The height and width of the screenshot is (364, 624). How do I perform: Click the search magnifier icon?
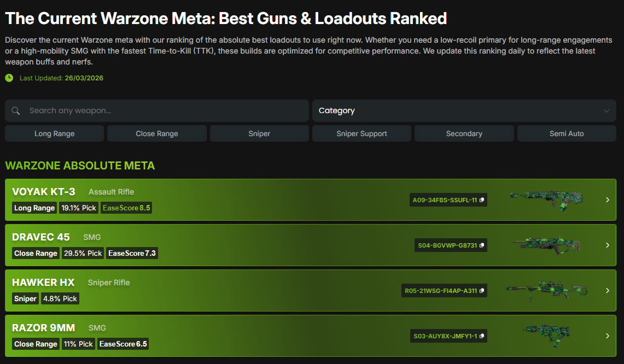16,111
